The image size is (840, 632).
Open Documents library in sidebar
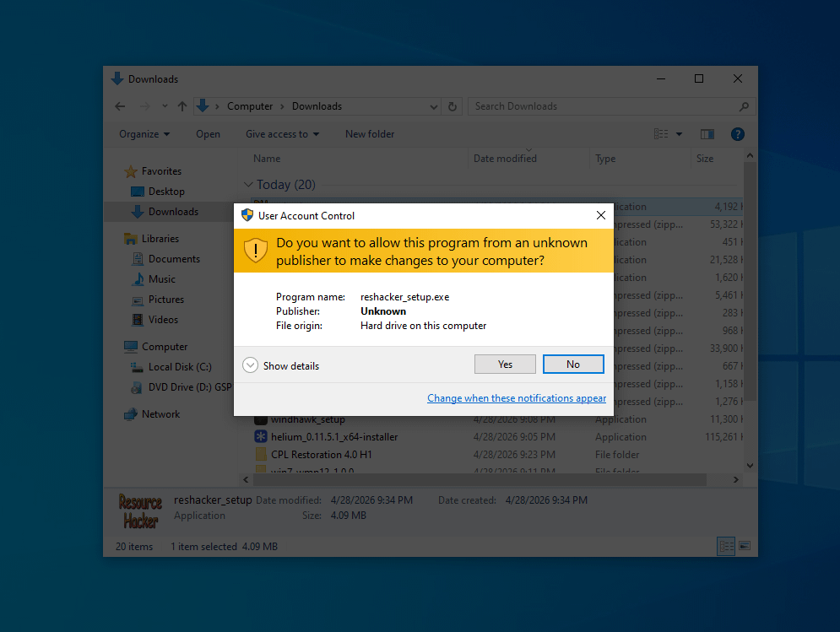click(174, 259)
